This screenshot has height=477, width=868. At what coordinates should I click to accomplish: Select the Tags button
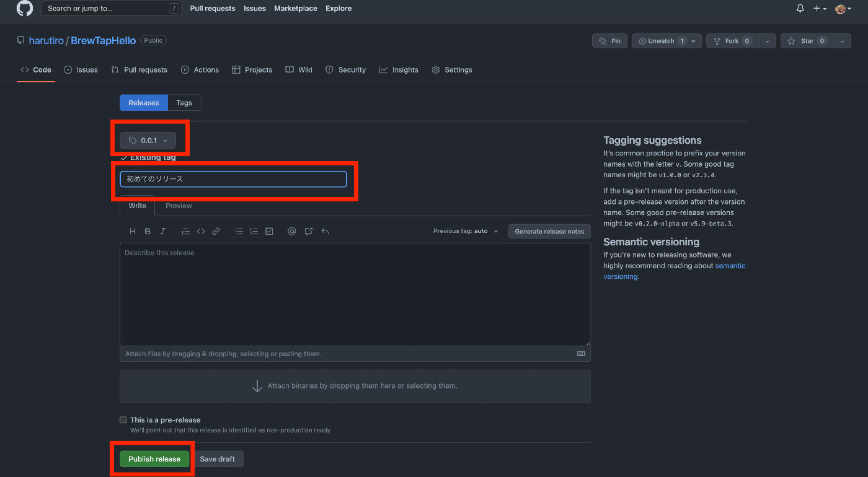[184, 103]
